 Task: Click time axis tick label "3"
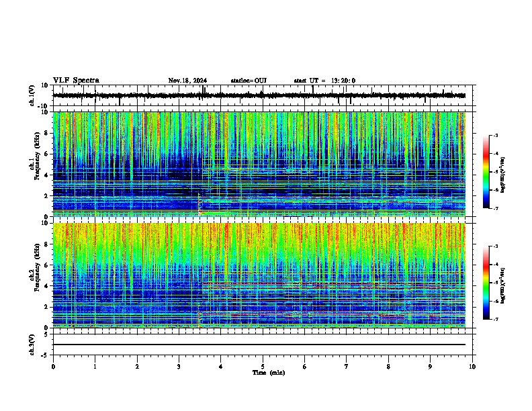(x=179, y=367)
